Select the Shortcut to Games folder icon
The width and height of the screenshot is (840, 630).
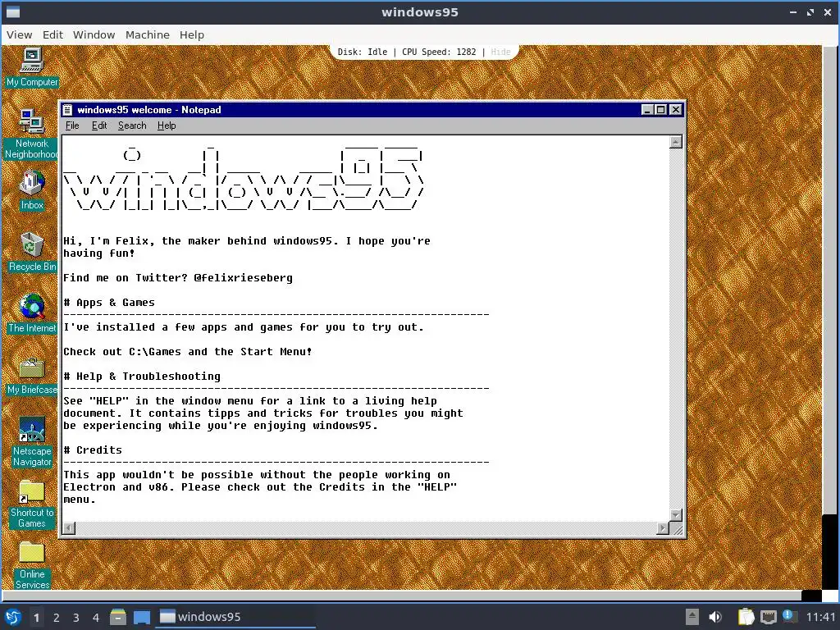pos(32,504)
